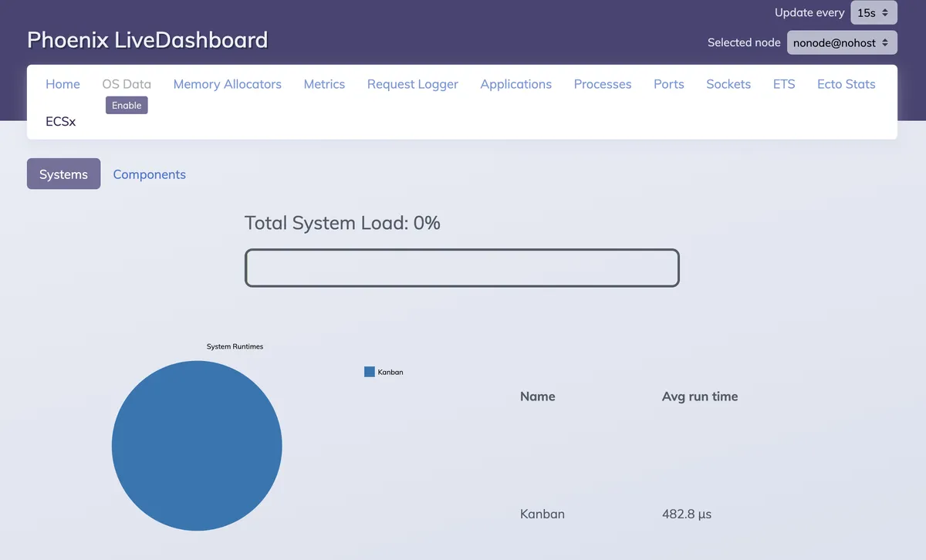Go to the Metrics tab

(324, 84)
